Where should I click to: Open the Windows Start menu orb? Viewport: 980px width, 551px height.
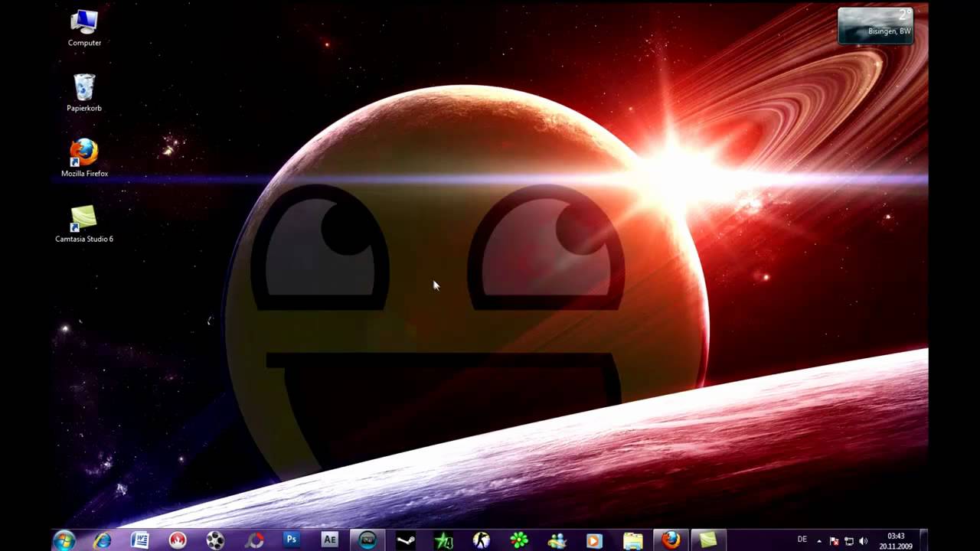[x=64, y=540]
